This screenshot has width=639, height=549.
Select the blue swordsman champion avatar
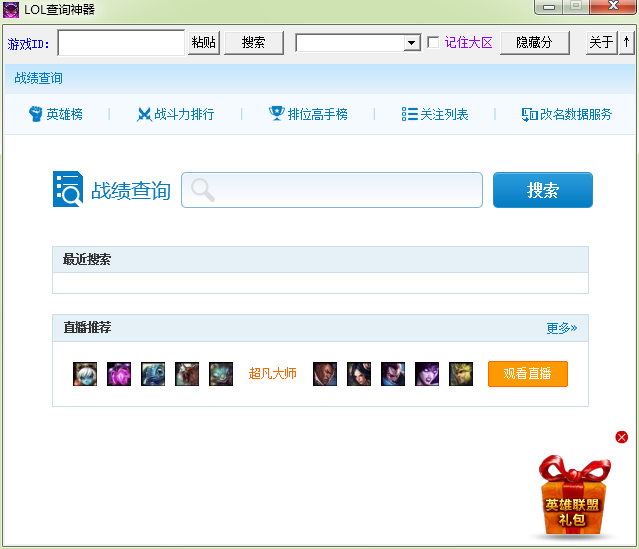(393, 374)
